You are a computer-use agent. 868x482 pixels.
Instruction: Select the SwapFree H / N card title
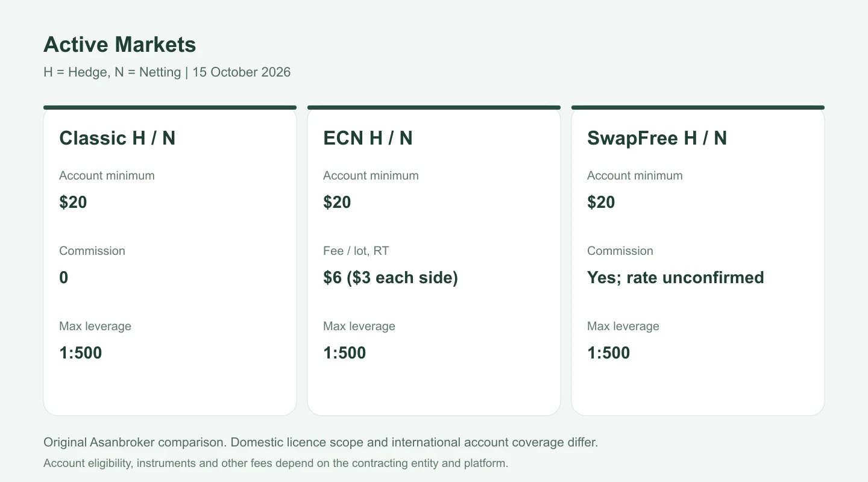pos(657,138)
